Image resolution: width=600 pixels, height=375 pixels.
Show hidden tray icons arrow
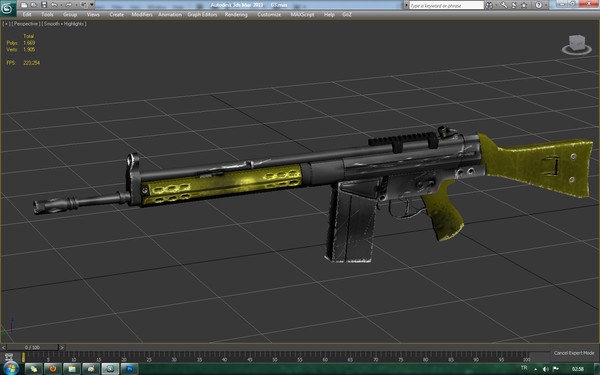[x=536, y=369]
